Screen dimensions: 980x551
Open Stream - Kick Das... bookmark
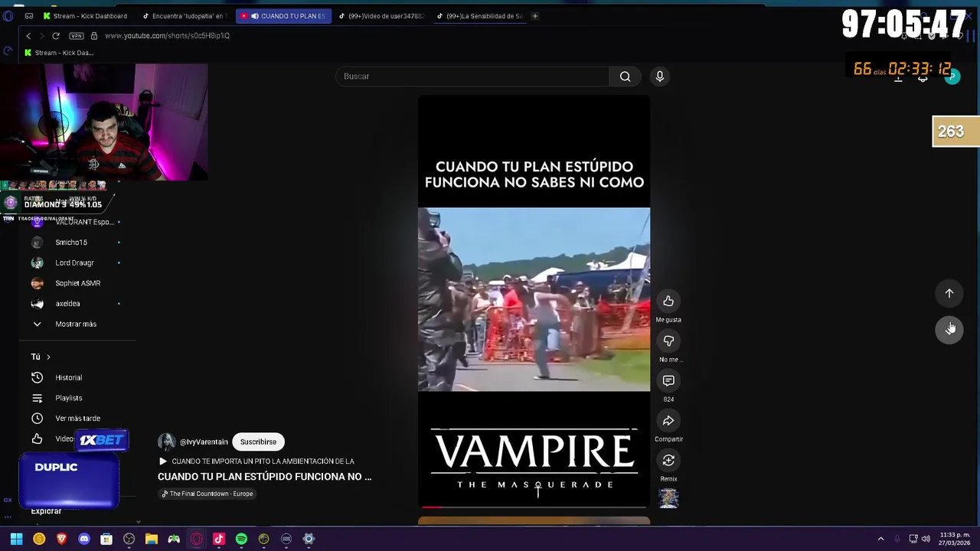point(59,53)
